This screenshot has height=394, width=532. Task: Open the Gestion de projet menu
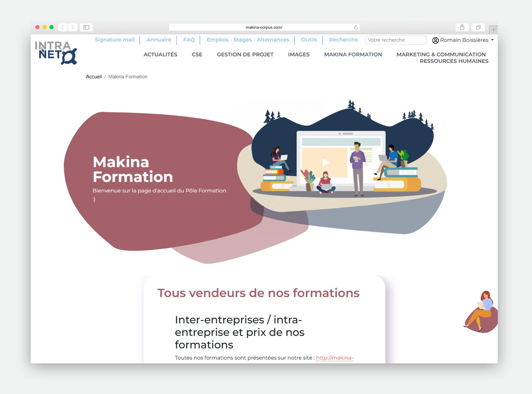245,54
